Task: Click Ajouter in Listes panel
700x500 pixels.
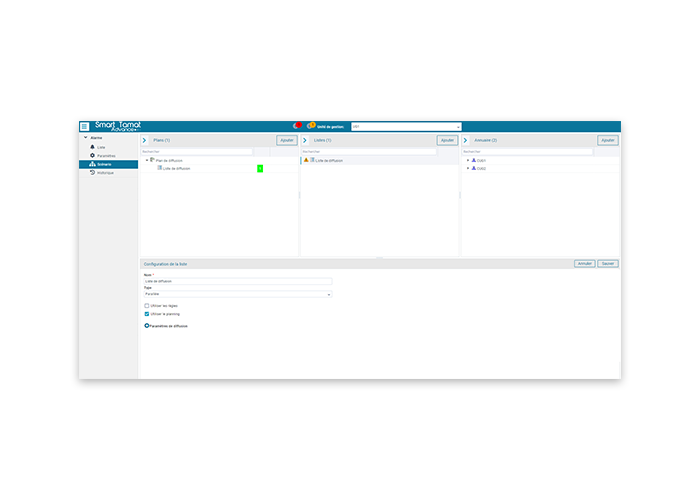Action: (447, 140)
